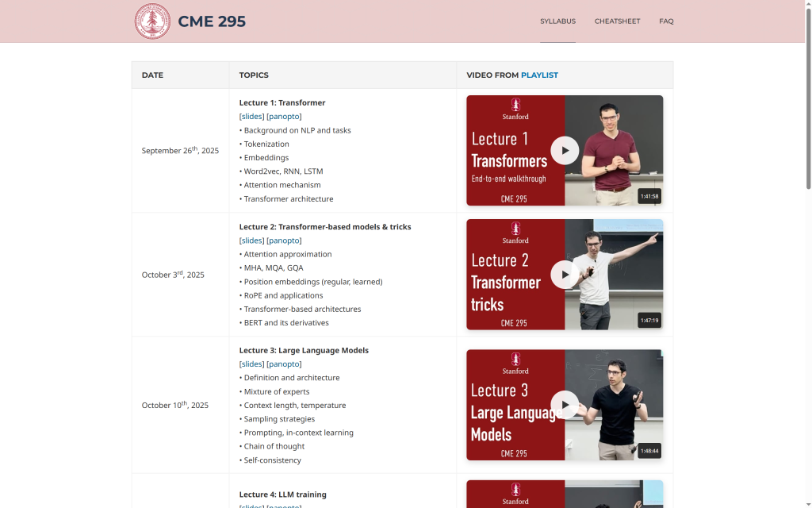
Task: Open the CHEATSHEET navigation item
Action: tap(617, 21)
